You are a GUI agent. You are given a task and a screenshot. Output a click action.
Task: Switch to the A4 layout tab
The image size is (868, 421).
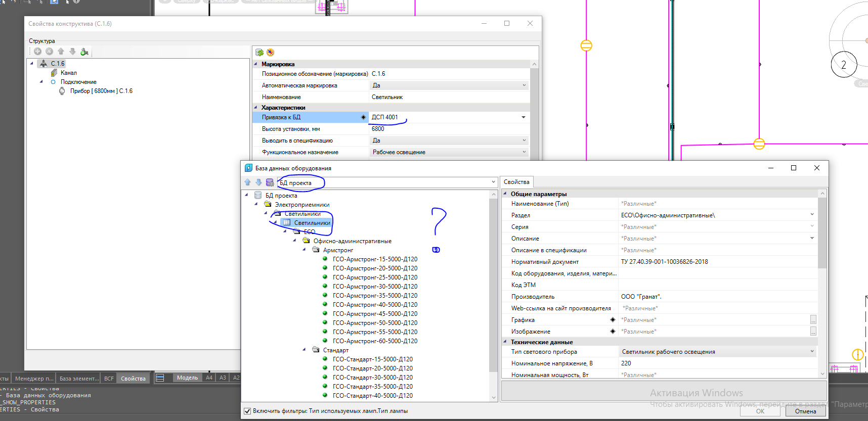point(209,378)
